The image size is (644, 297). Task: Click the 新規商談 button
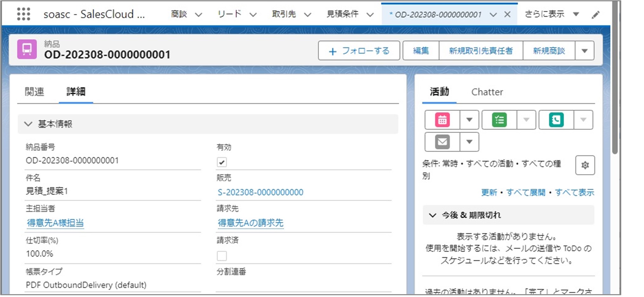click(549, 51)
